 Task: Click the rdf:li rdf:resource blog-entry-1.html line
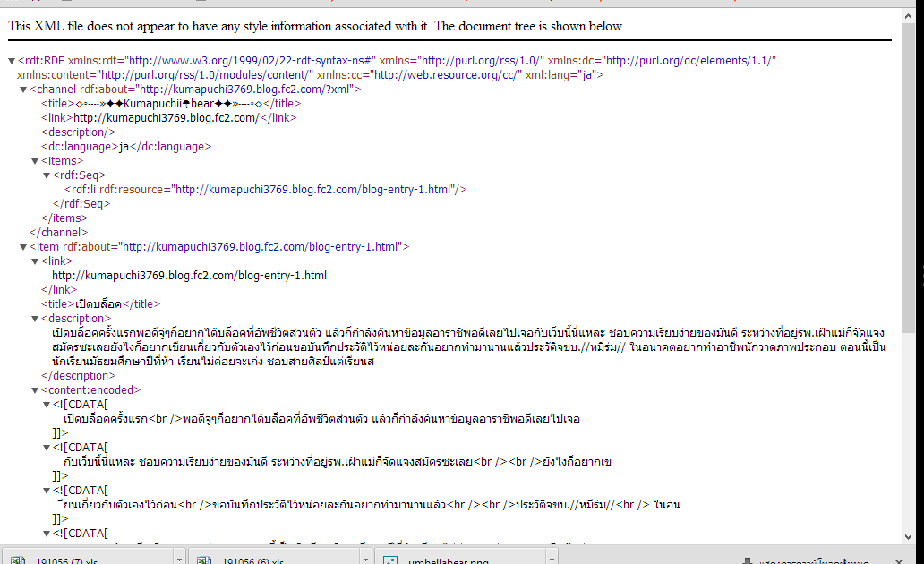[265, 190]
